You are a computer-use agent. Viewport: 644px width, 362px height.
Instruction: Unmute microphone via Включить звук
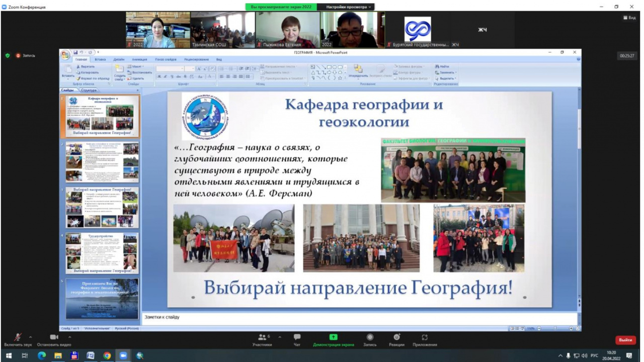pos(18,339)
